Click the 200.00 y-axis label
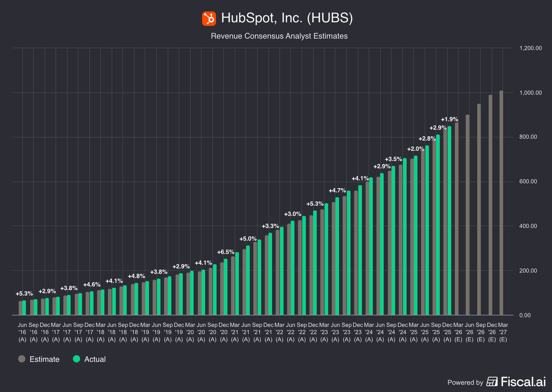The image size is (552, 392). 529,271
